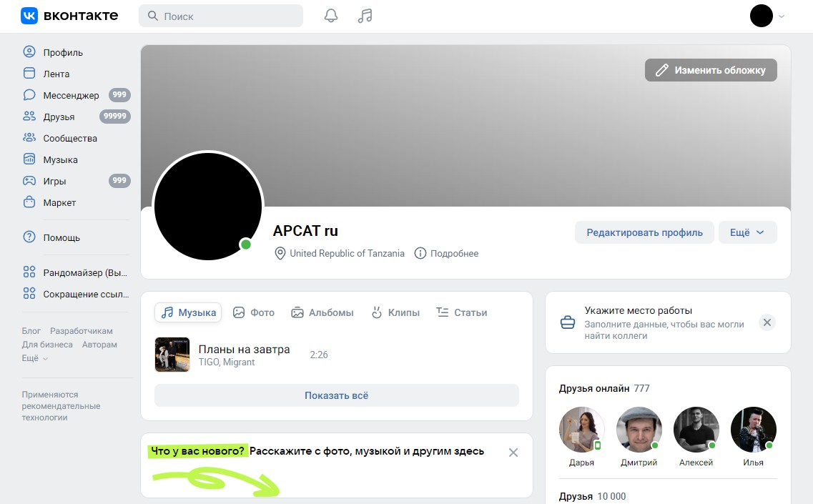Open the account menu via the avatar chevron

coord(779,16)
